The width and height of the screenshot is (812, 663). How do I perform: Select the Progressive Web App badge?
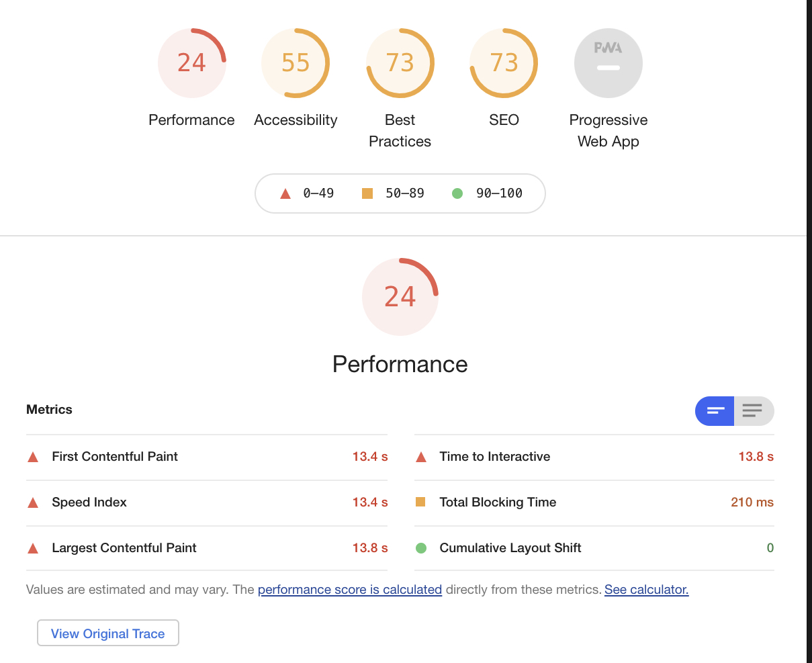pyautogui.click(x=608, y=62)
